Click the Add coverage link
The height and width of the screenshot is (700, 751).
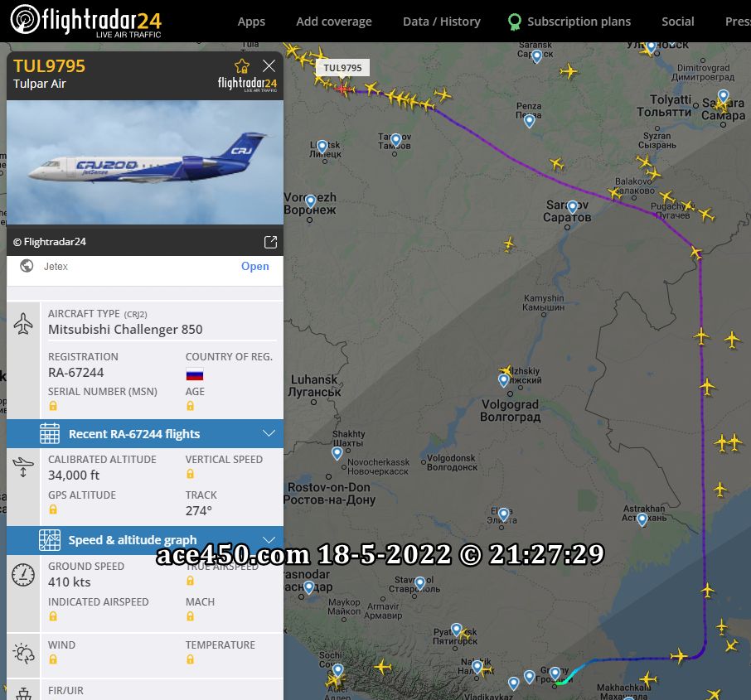[x=334, y=22]
